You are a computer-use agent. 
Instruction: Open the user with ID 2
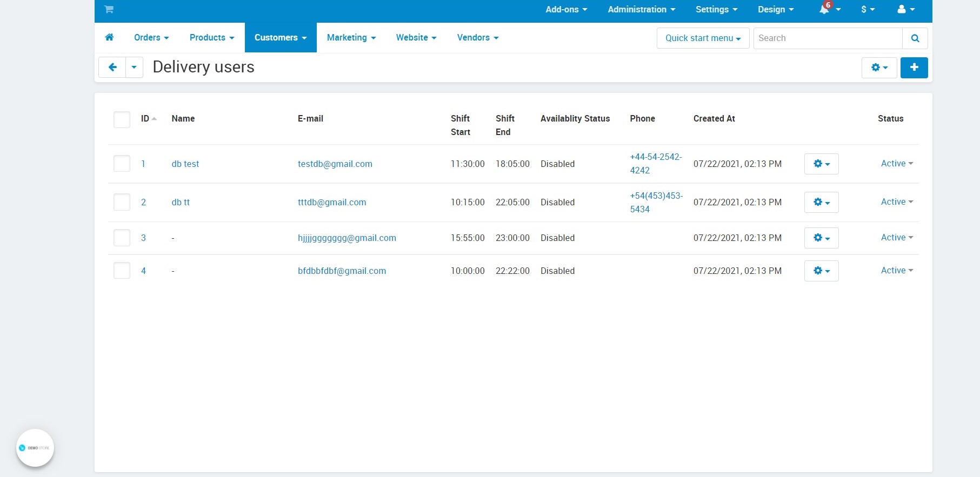coord(143,202)
